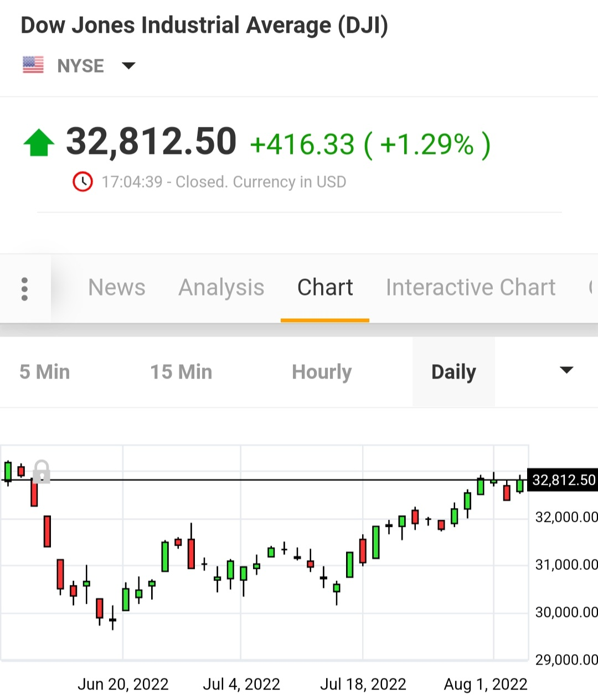Tap the lock icon on chart
This screenshot has height=700, width=598.
42,471
